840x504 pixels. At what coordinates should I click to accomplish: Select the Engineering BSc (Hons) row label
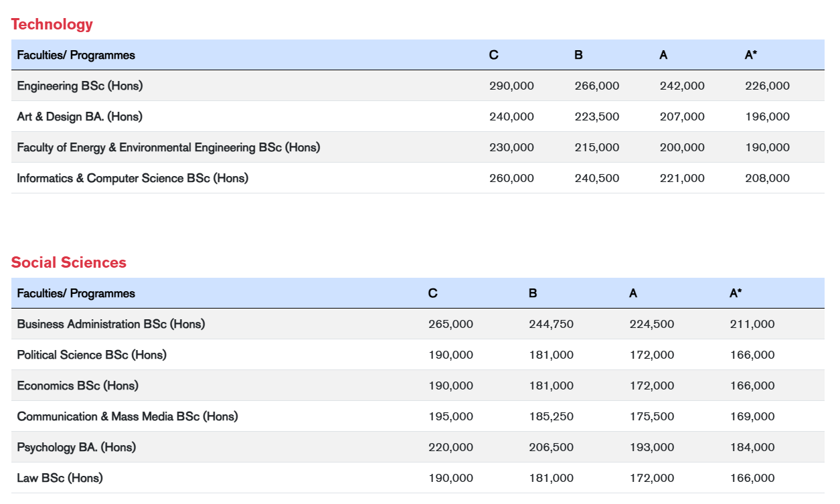[x=80, y=86]
